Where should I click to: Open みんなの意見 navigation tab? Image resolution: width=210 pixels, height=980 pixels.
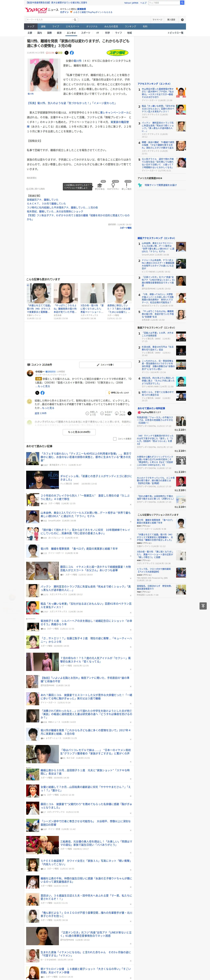pyautogui.click(x=111, y=26)
